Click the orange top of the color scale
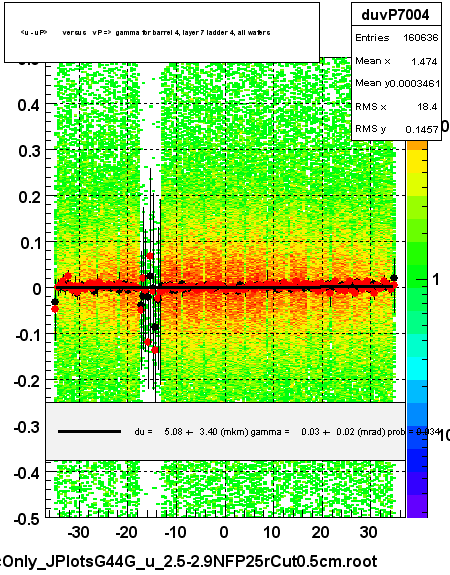The height and width of the screenshot is (575, 450). coord(417,146)
